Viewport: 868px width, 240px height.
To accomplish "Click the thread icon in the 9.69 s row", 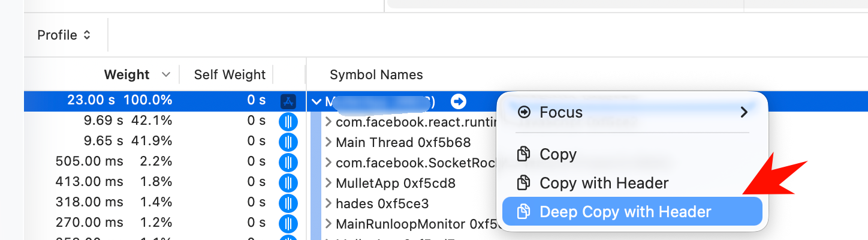I will point(288,122).
